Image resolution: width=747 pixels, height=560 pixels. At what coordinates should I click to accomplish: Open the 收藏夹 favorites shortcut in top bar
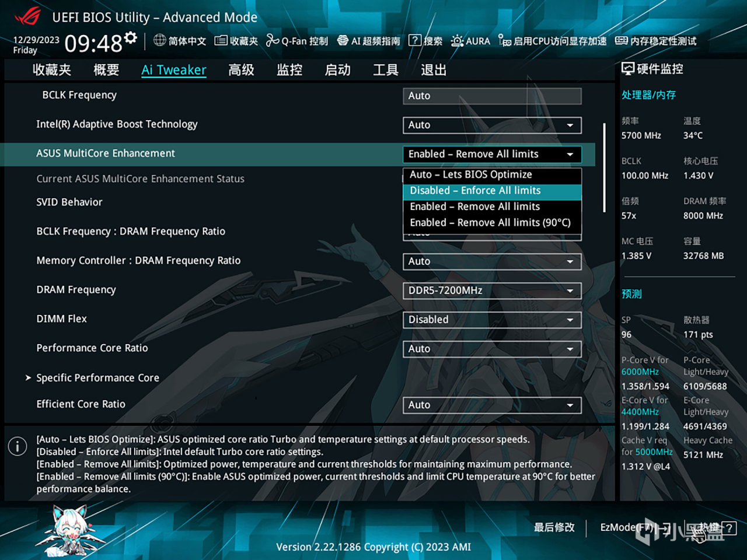[x=235, y=41]
